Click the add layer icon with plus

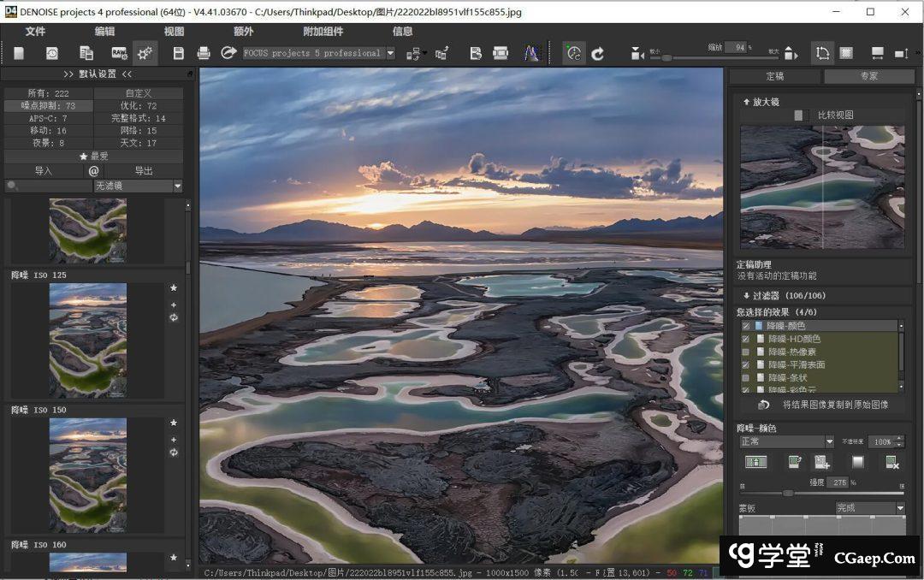(822, 462)
